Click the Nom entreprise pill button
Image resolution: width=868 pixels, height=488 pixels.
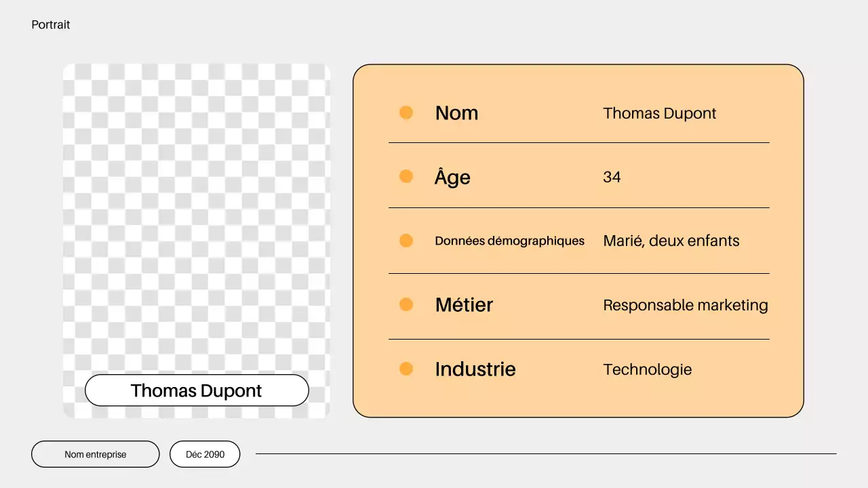coord(95,454)
